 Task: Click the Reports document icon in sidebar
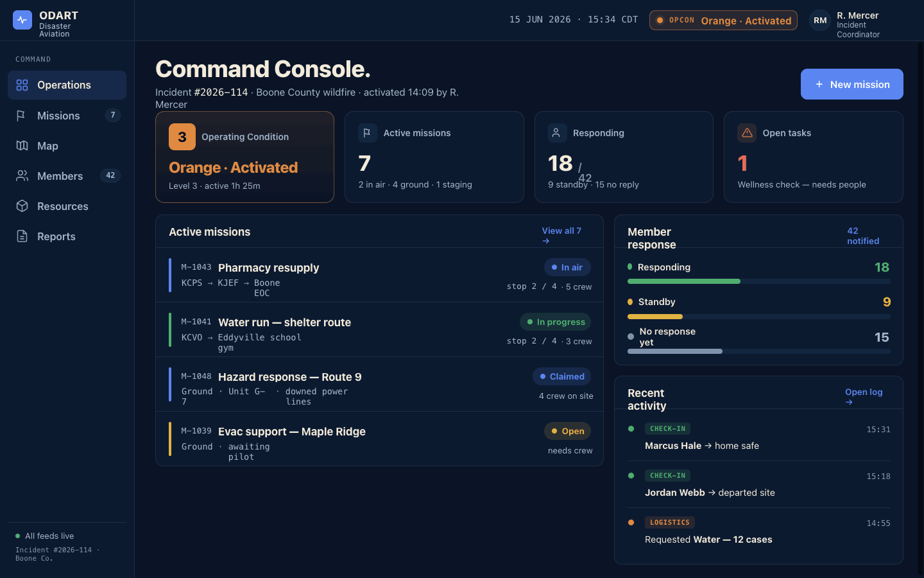coord(22,236)
